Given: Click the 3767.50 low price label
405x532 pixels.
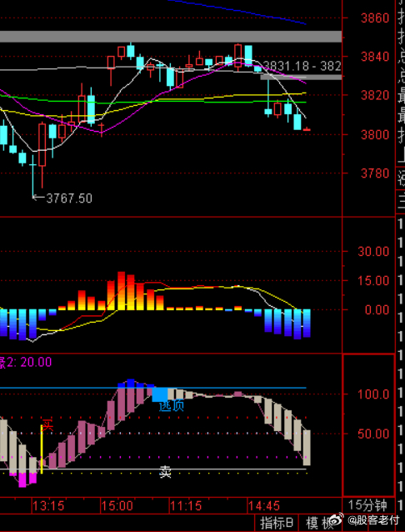Looking at the screenshot, I should click(x=69, y=198).
